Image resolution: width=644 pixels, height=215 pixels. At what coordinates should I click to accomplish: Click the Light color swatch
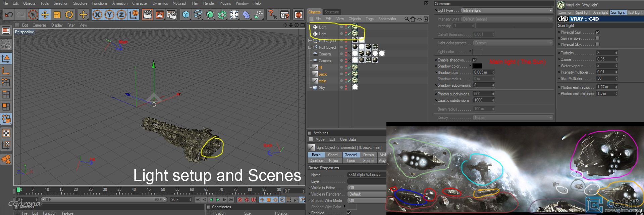(477, 52)
